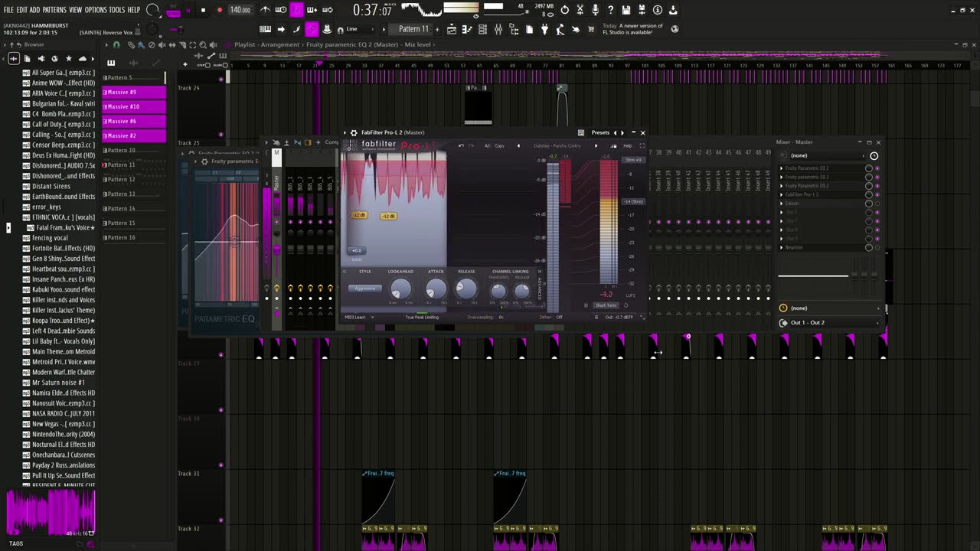Open the Distant Sirens browser item
The image size is (980, 551).
coord(51,186)
